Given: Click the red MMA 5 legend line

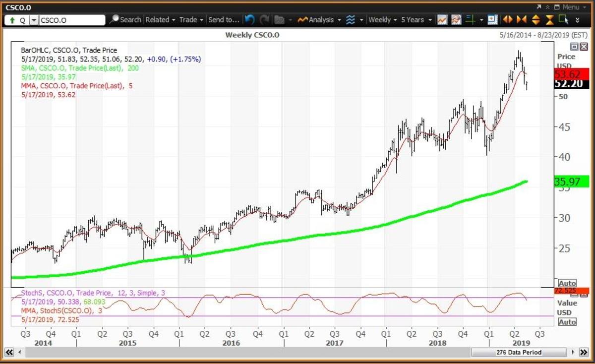Looking at the screenshot, I should click(76, 85).
